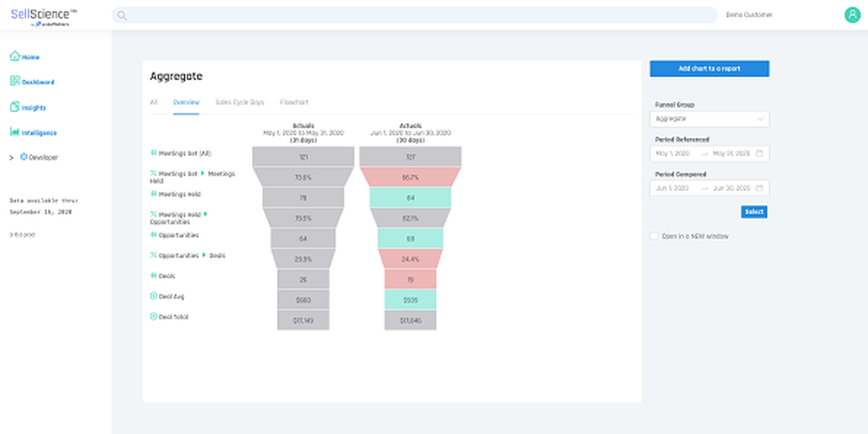The height and width of the screenshot is (434, 868).
Task: Click the May Deals 26 segment
Action: [x=303, y=279]
